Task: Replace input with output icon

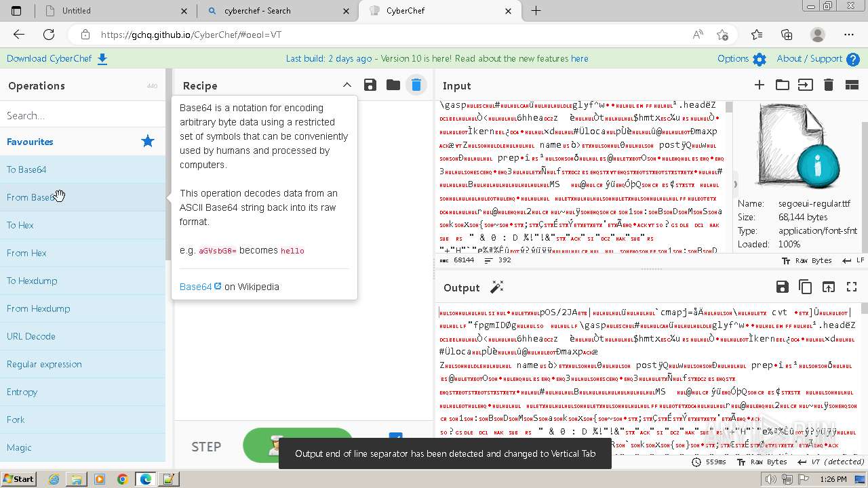Action: pos(829,287)
